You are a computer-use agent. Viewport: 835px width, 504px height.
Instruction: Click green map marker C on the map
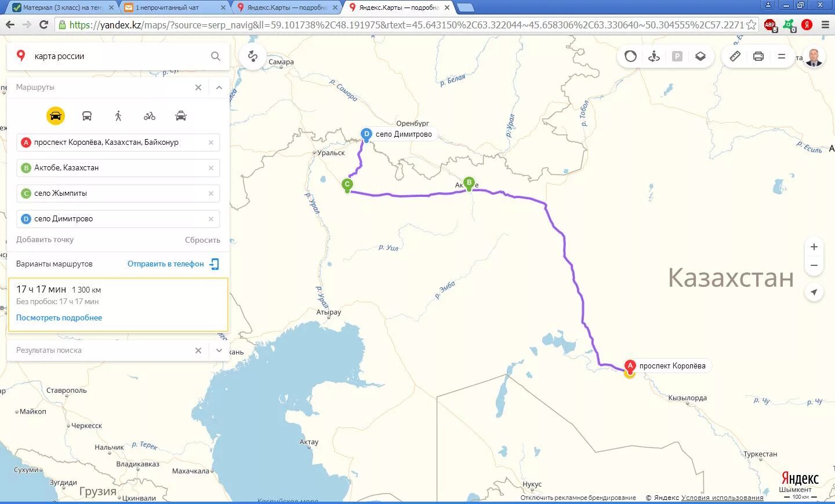click(x=347, y=186)
